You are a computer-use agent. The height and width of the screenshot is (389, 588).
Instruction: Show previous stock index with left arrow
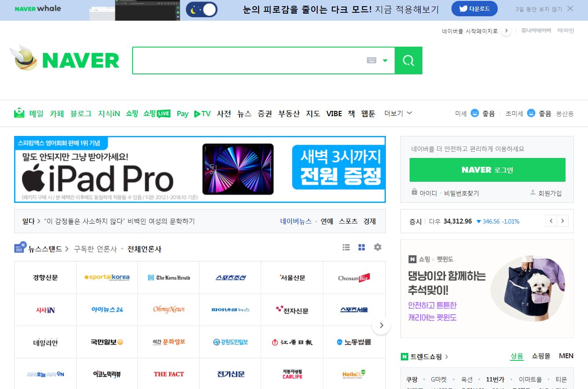[x=551, y=221]
